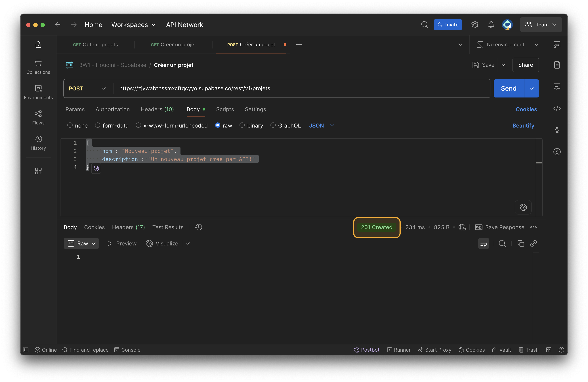Open the tabs overflow chevron

click(460, 45)
